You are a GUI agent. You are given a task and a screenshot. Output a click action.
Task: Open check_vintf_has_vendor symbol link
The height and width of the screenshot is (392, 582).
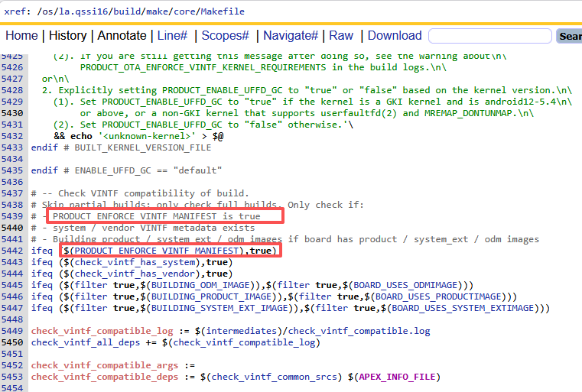(135, 274)
